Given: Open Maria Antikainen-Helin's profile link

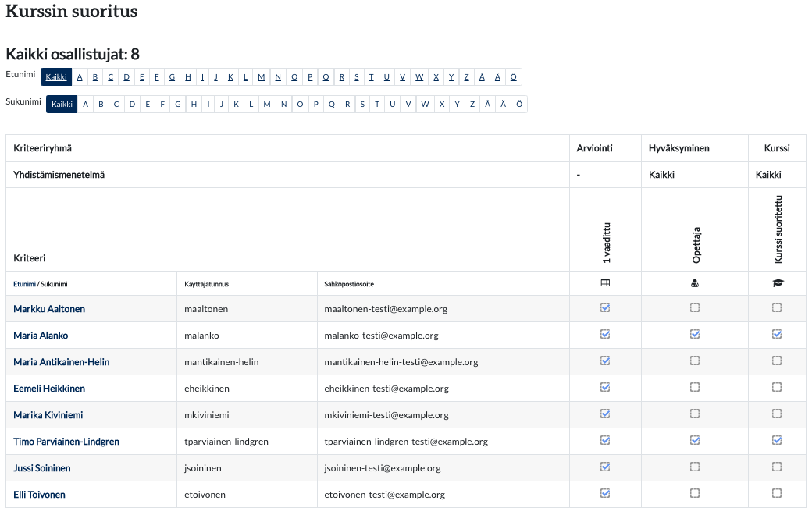Looking at the screenshot, I should point(62,362).
